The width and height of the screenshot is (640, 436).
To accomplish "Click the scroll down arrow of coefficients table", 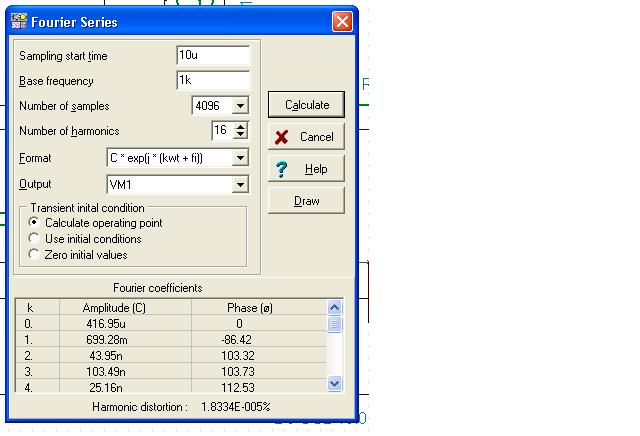I will click(334, 384).
